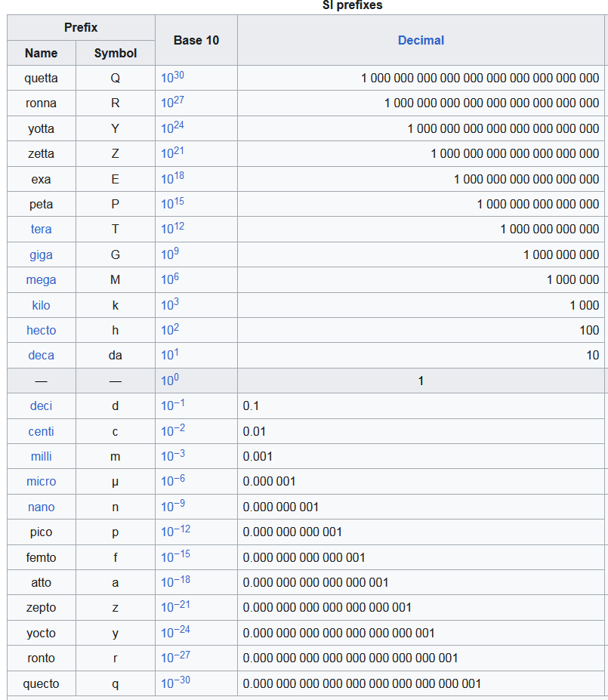Open the Decimal column header link
Viewport: 608px width, 700px height.
421,40
